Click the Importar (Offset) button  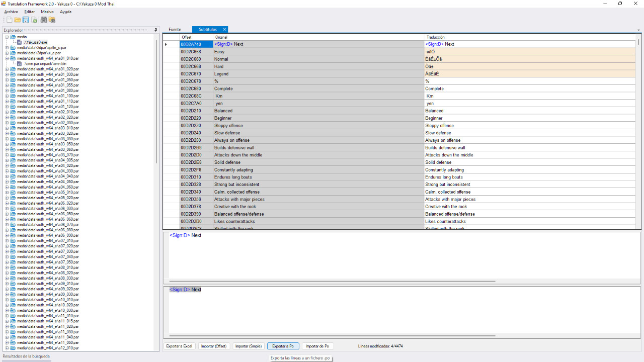214,346
